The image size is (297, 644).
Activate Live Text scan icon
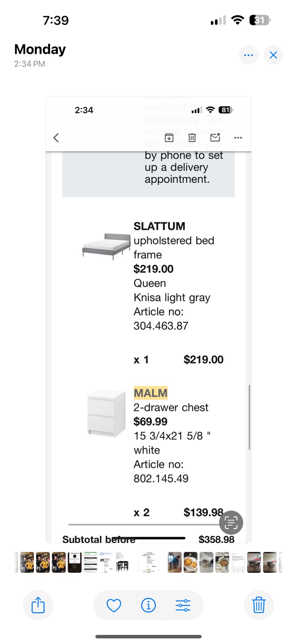[x=231, y=522]
